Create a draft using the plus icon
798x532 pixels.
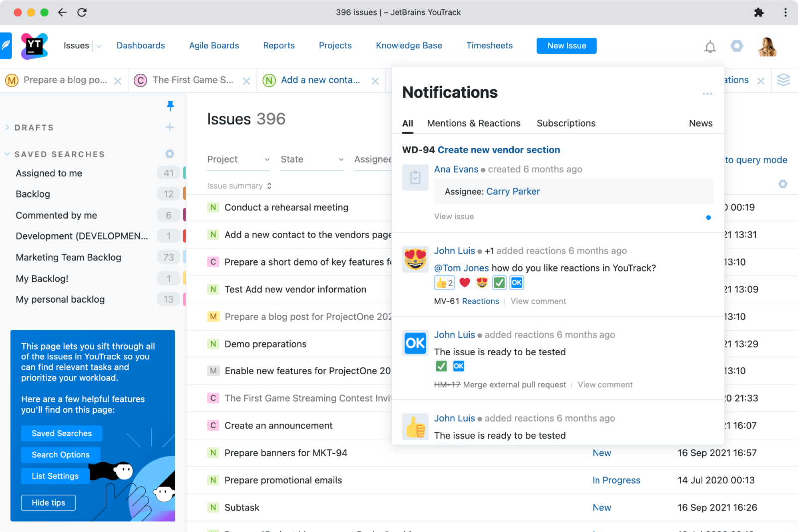pos(170,127)
